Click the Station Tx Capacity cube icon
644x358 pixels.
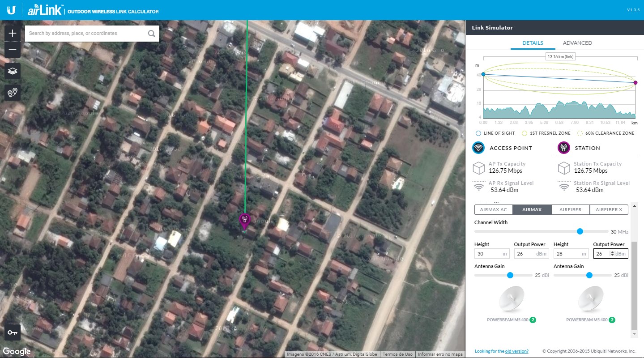click(x=564, y=168)
